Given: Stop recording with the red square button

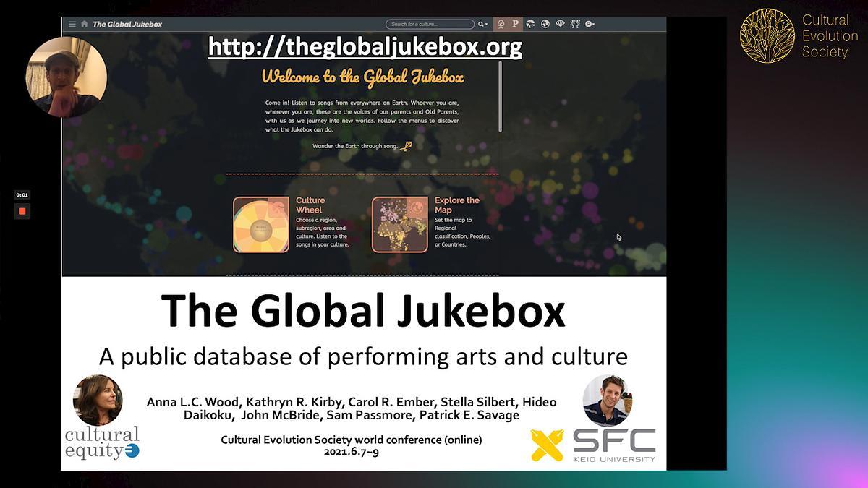Looking at the screenshot, I should click(22, 211).
